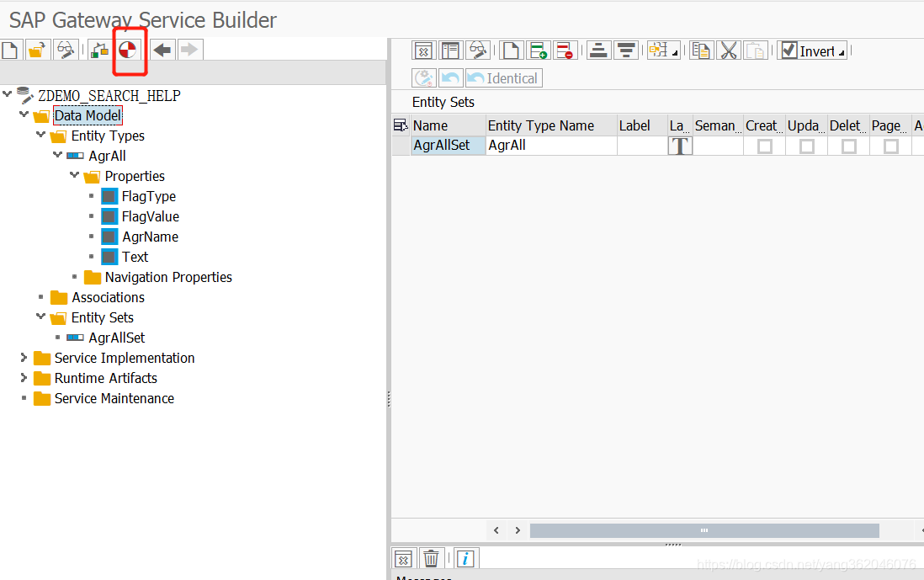Click the Create new entry icon
This screenshot has width=924, height=580.
point(511,51)
